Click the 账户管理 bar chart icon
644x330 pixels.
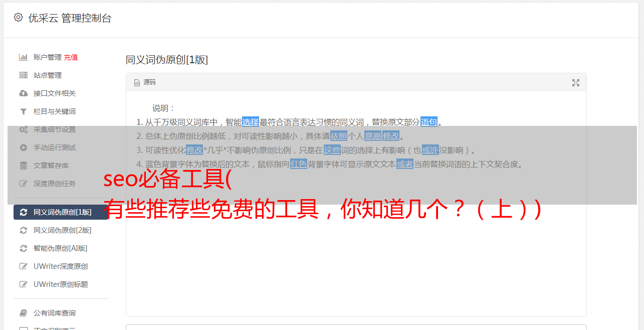tap(23, 57)
